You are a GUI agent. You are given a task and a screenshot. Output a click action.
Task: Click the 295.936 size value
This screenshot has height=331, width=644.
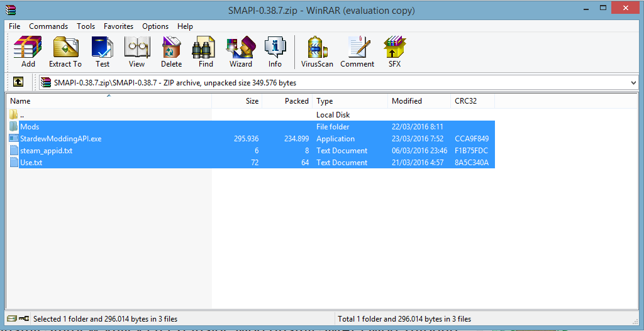pyautogui.click(x=246, y=139)
